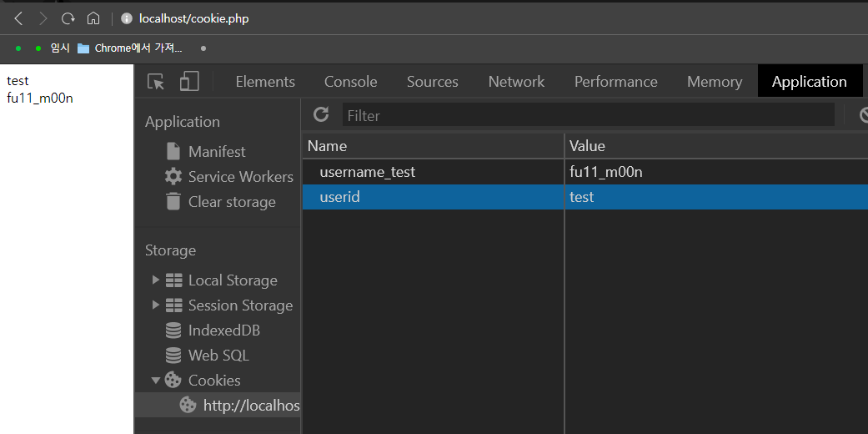Select the IndexedDB storage item
This screenshot has width=868, height=434.
click(223, 331)
